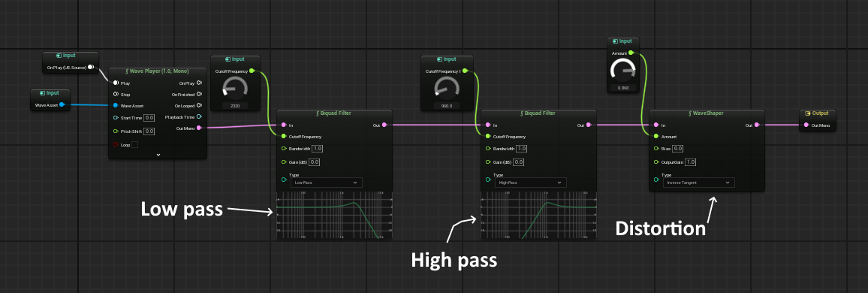Screen dimensions: 868x293
Task: Click the Type pin on the WaveShaper node
Action: coord(656,179)
